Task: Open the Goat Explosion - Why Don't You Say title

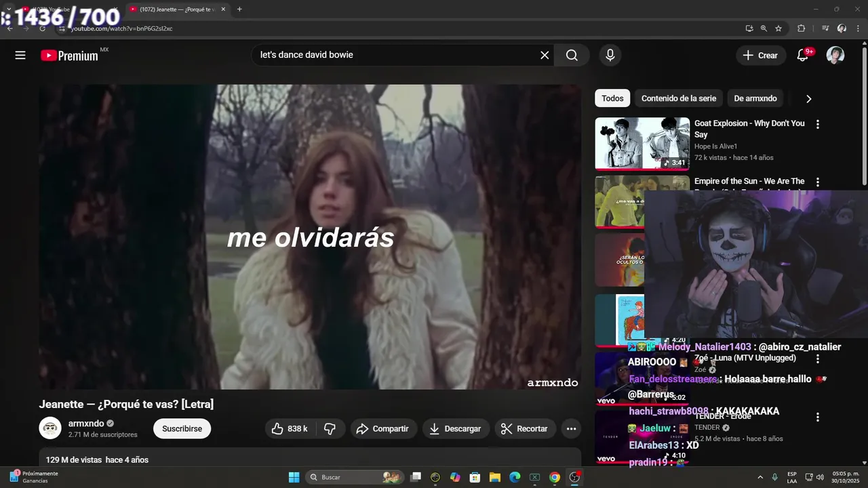Action: point(749,129)
